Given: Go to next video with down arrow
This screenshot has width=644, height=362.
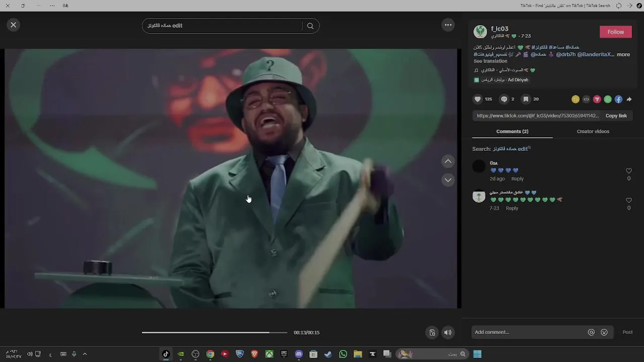Looking at the screenshot, I should point(448,180).
